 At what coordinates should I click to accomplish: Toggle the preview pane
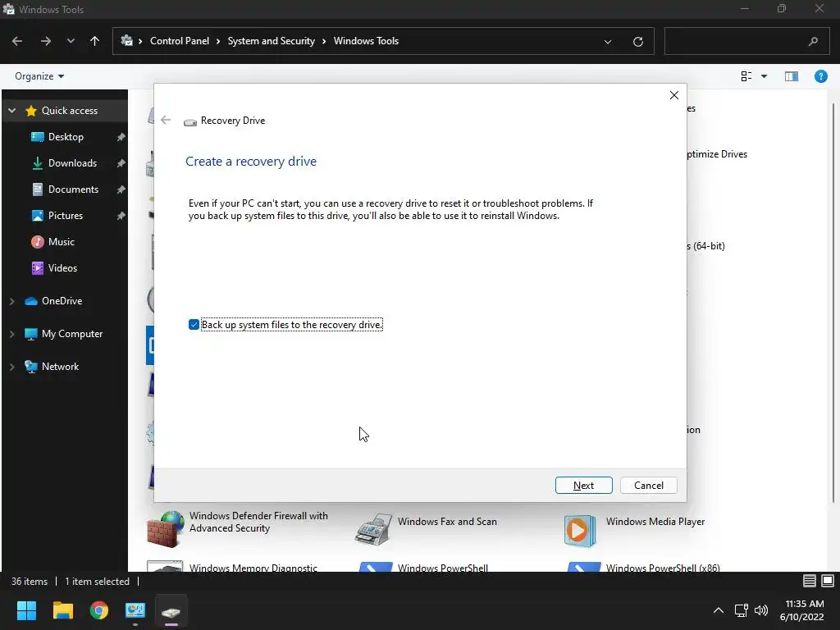792,76
